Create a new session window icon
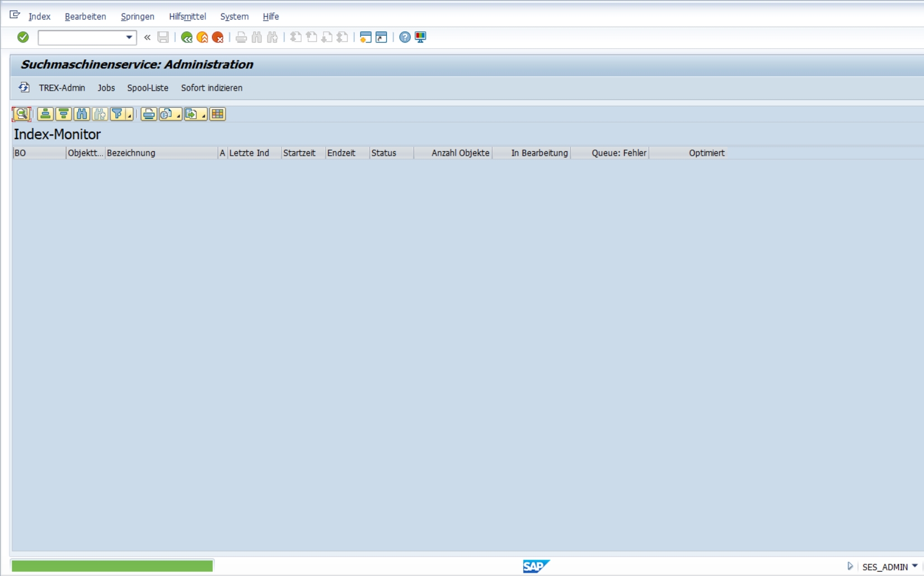This screenshot has width=924, height=576. tap(365, 38)
